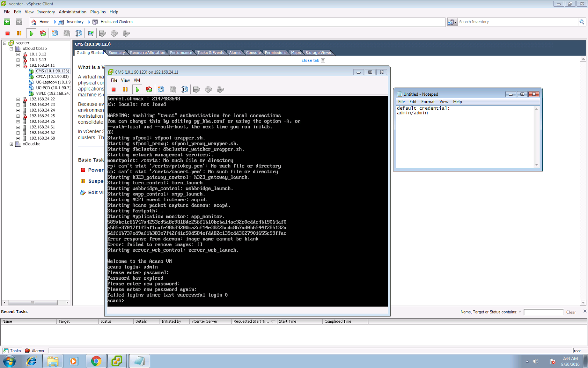
Task: Clear the Recent Tasks filter
Action: [571, 312]
